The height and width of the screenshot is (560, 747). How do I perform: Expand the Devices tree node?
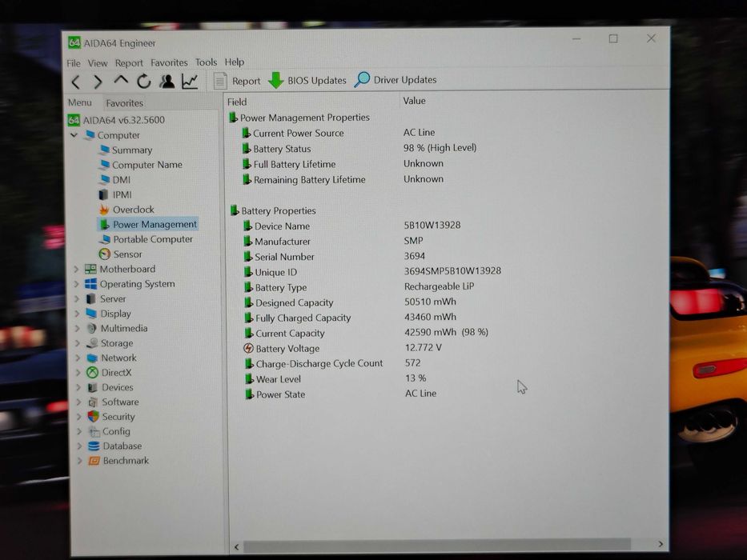point(78,388)
